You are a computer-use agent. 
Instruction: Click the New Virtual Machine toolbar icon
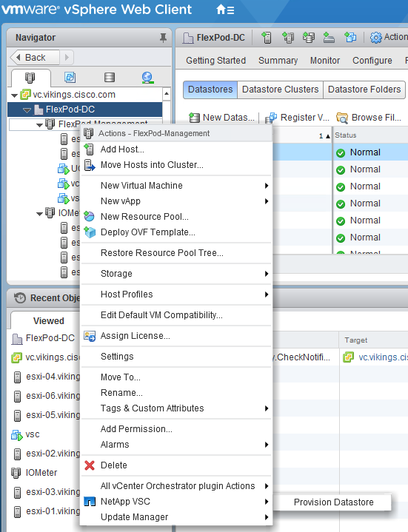coord(350,37)
